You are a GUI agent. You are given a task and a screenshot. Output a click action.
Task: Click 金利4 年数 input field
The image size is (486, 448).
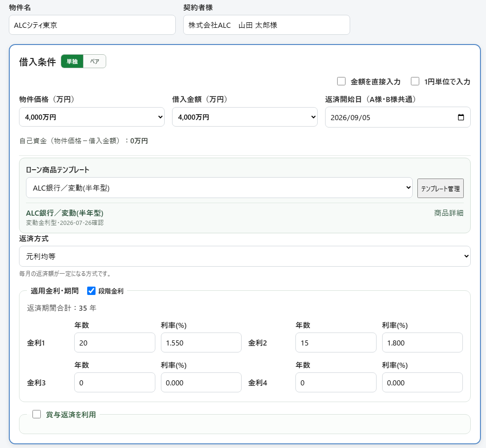point(336,382)
